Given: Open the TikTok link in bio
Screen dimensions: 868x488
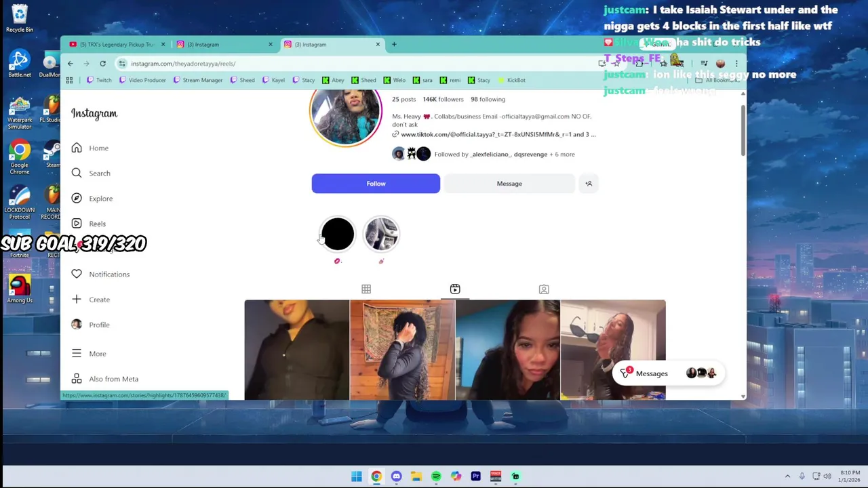Looking at the screenshot, I should click(x=494, y=134).
